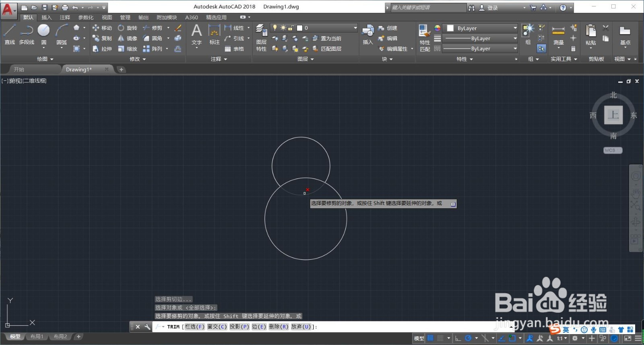The image size is (644, 345).
Task: Click the Table (表格) tool
Action: click(234, 49)
